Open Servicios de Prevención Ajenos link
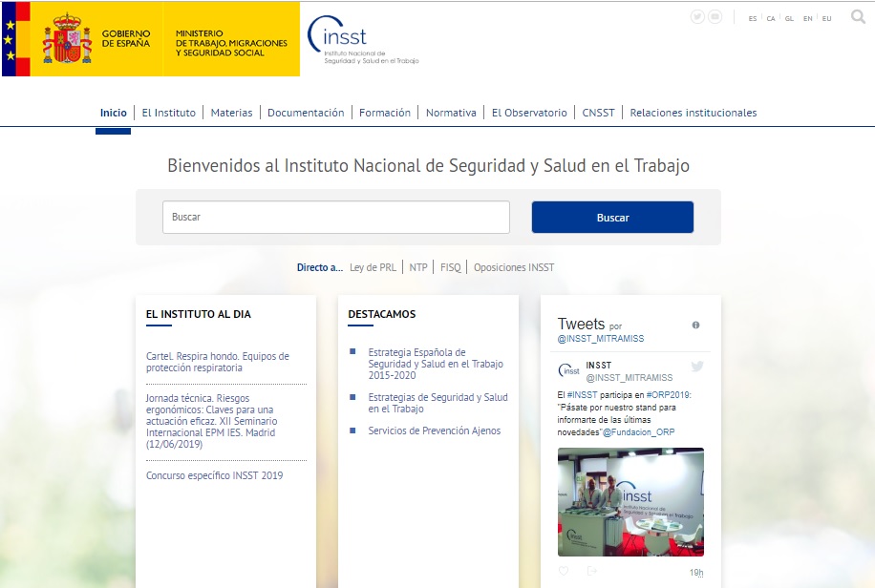This screenshot has width=875, height=588. coord(434,430)
